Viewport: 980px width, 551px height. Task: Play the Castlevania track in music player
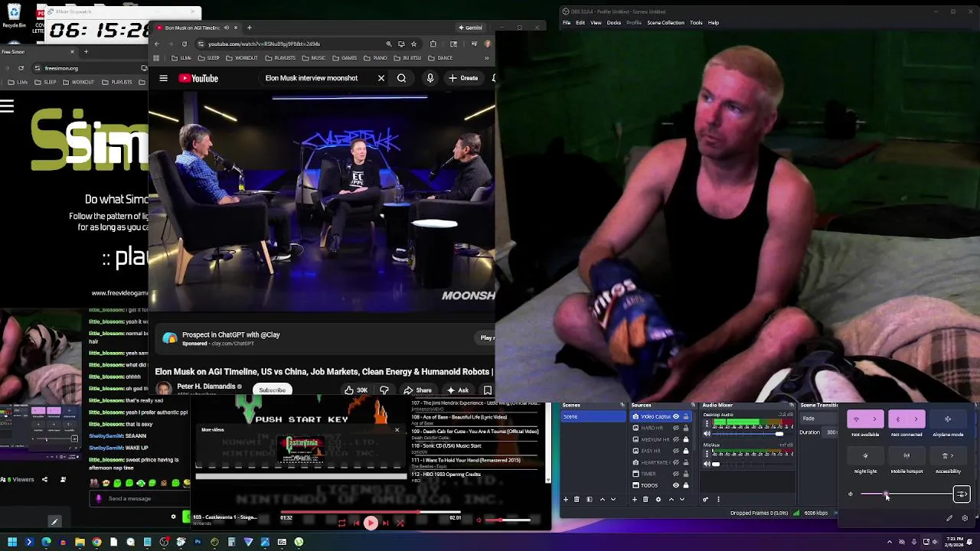[x=370, y=523]
